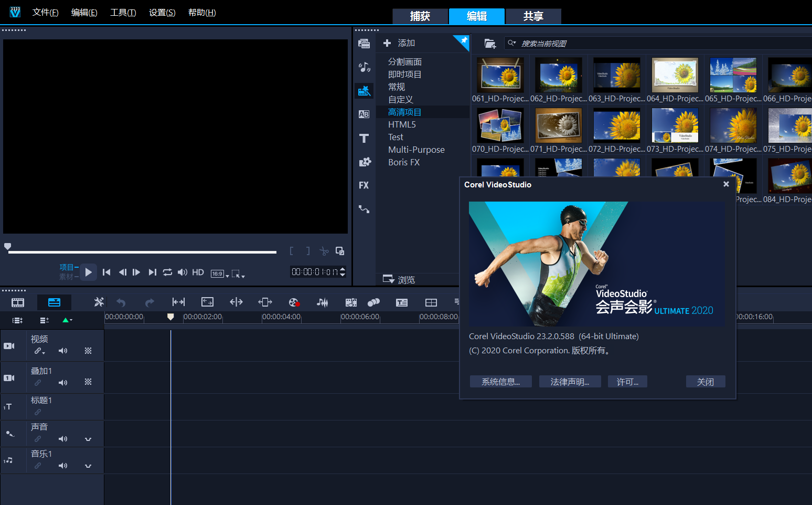
Task: Open the sound and music library icon
Action: pyautogui.click(x=364, y=67)
